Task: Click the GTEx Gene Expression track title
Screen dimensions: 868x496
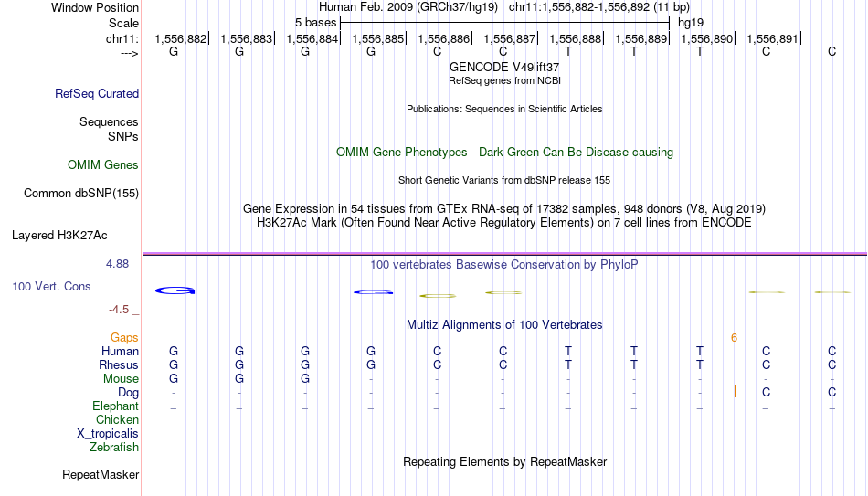Action: (x=504, y=208)
